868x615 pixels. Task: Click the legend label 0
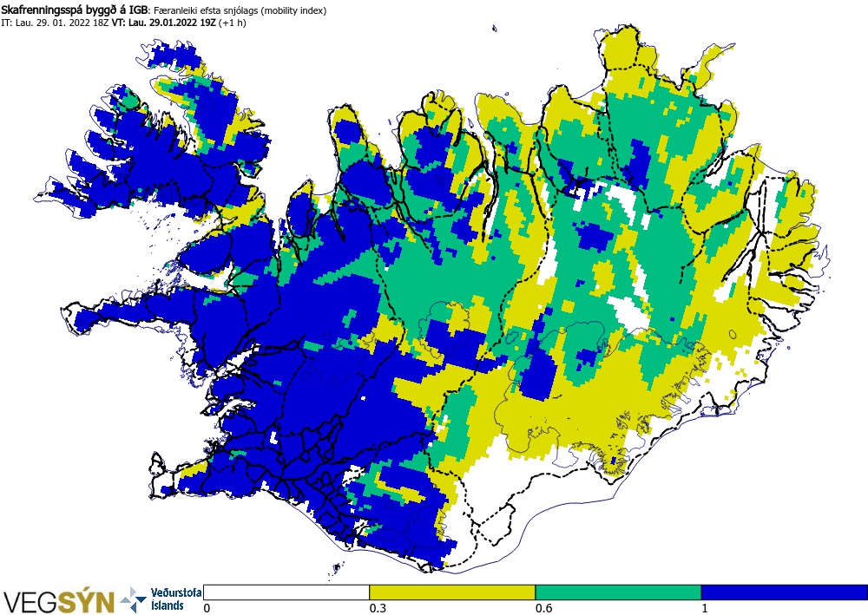coord(207,608)
